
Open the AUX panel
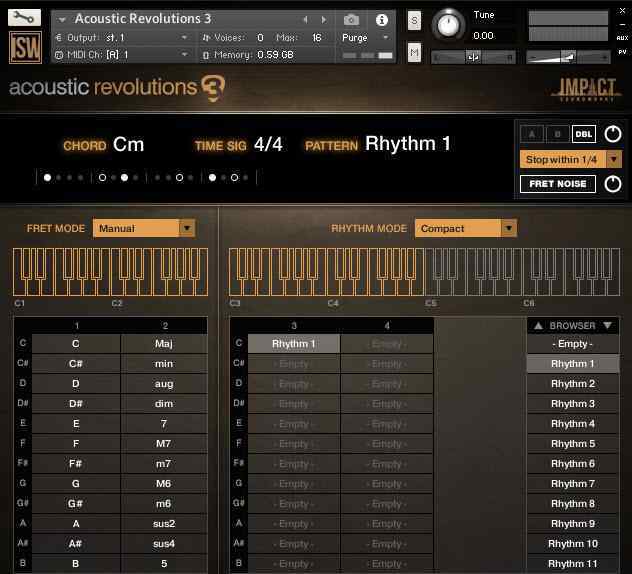click(622, 37)
